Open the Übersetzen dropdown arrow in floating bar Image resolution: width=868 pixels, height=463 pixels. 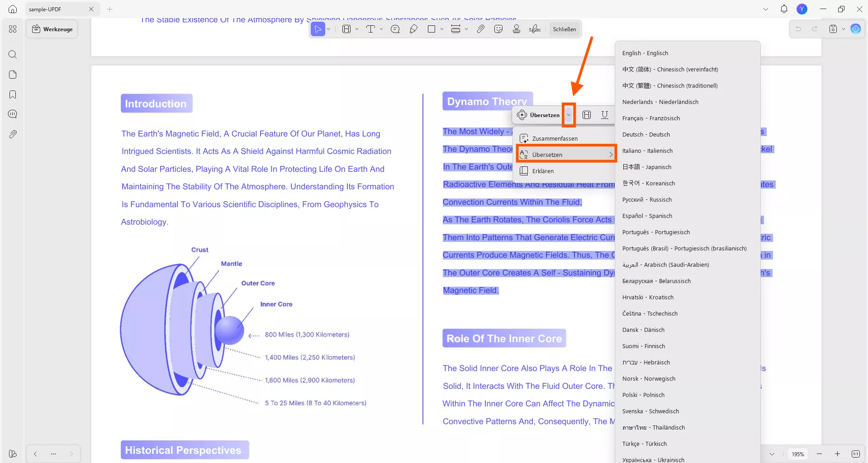pos(569,115)
